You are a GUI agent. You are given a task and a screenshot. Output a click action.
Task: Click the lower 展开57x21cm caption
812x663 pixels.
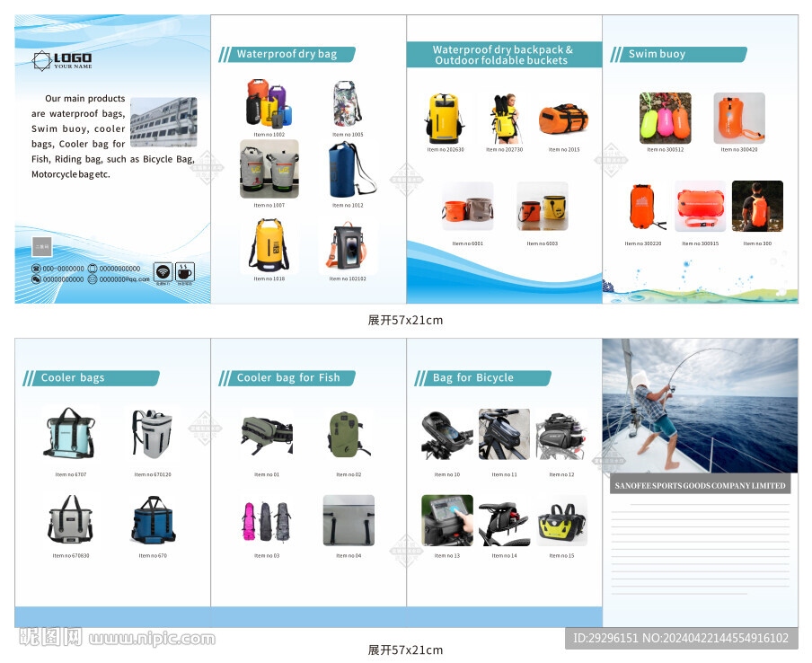(405, 650)
